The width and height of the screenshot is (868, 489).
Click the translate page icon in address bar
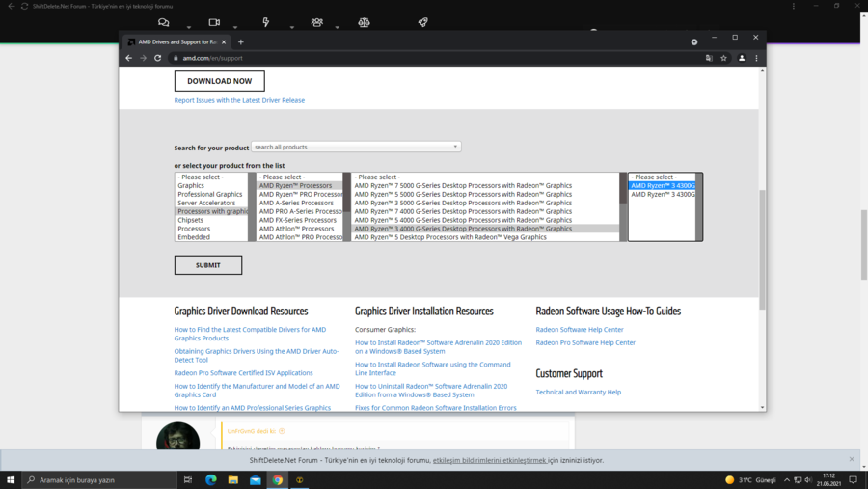709,58
